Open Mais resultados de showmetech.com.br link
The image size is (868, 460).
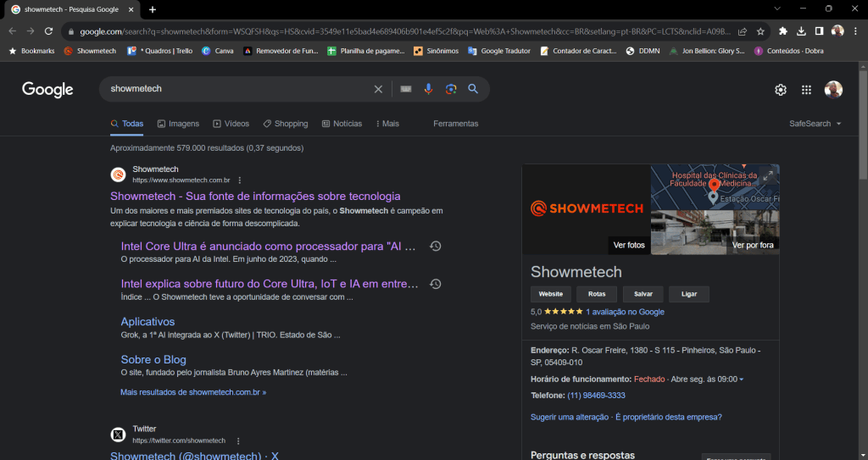(193, 392)
